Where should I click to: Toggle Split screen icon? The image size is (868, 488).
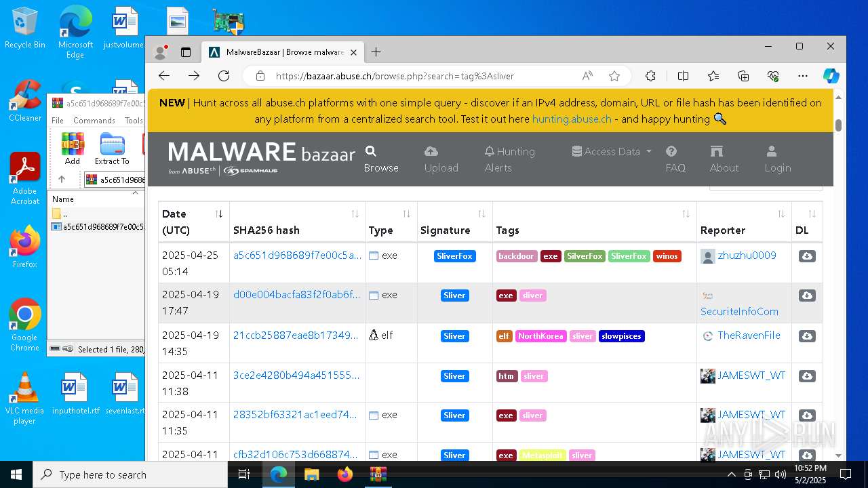683,76
